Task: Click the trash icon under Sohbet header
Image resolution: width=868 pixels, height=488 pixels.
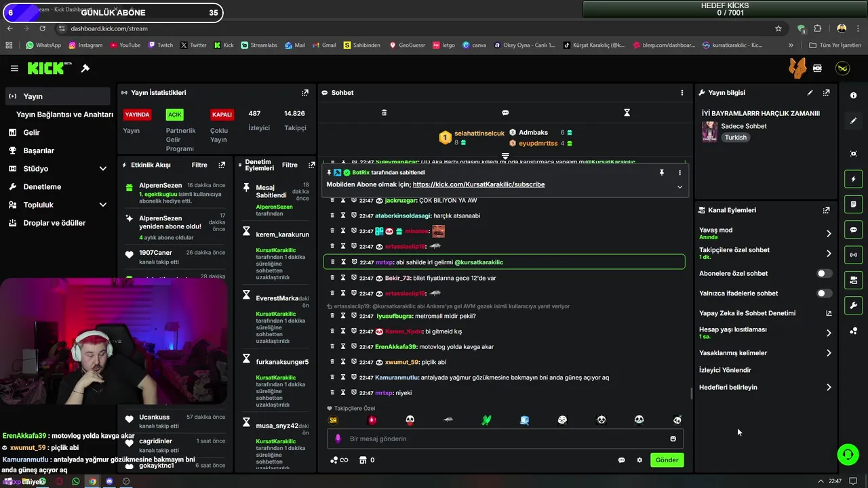Action: [x=384, y=113]
